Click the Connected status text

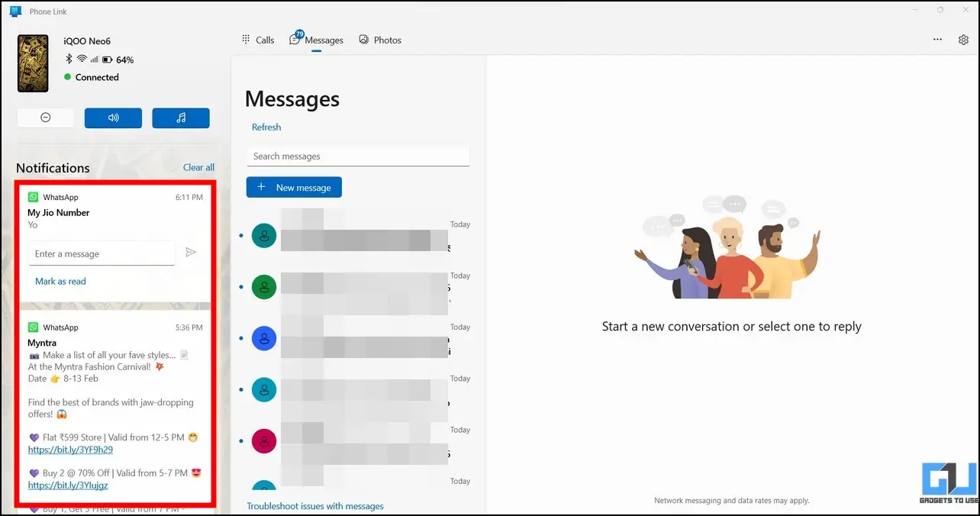pos(97,77)
